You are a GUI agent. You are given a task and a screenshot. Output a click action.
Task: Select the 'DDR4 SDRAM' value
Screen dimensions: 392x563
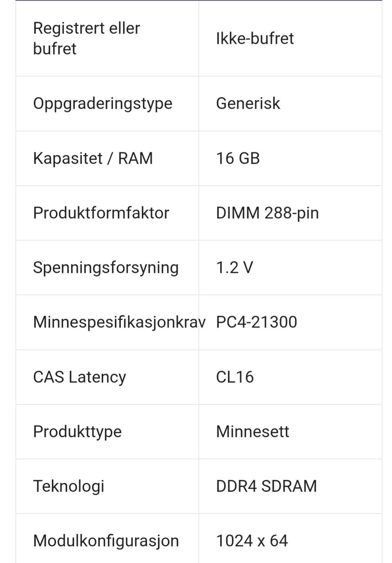(x=266, y=486)
